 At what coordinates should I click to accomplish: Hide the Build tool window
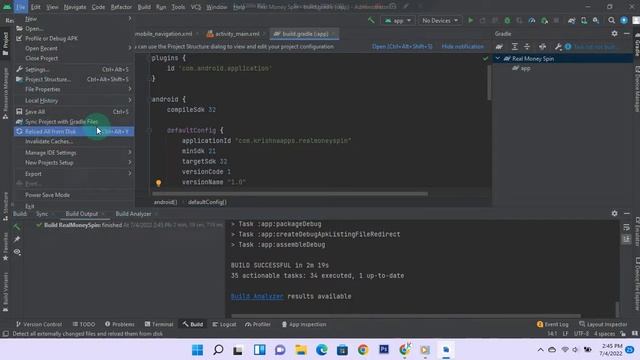tap(627, 213)
